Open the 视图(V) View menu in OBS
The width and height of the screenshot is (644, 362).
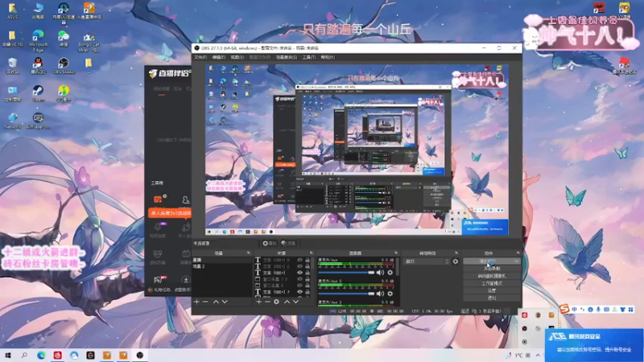[x=237, y=57]
